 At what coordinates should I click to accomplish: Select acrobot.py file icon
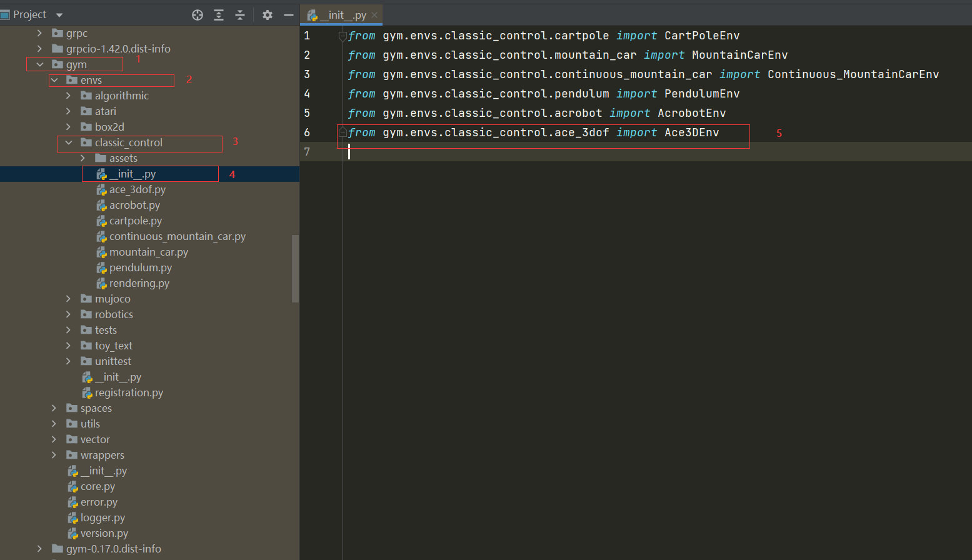101,205
